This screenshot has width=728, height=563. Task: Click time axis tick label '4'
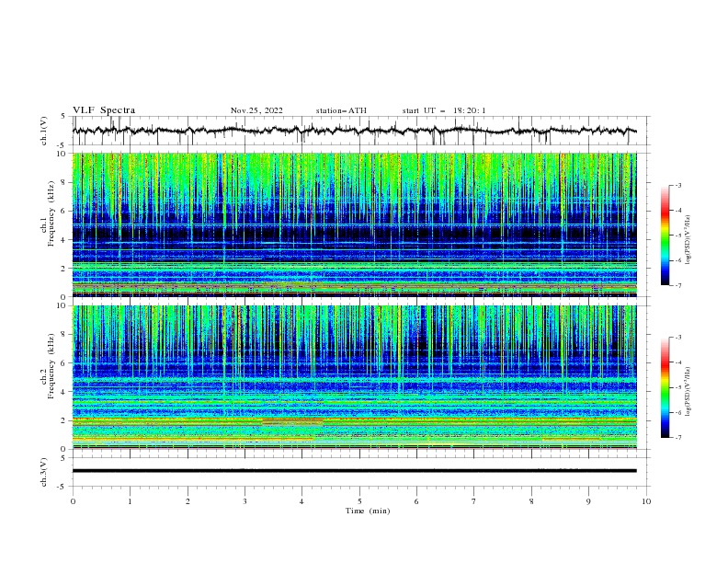click(301, 501)
